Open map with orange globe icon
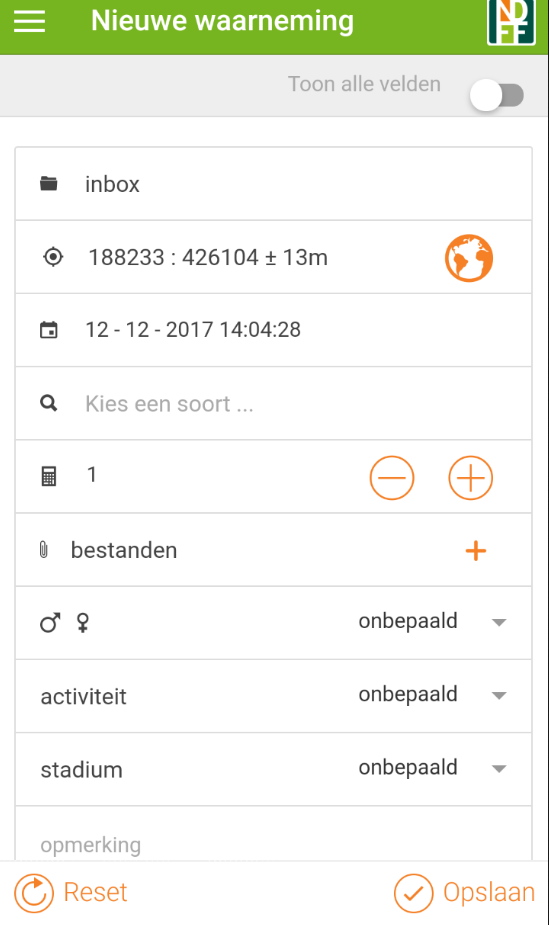The height and width of the screenshot is (925, 549). click(469, 258)
